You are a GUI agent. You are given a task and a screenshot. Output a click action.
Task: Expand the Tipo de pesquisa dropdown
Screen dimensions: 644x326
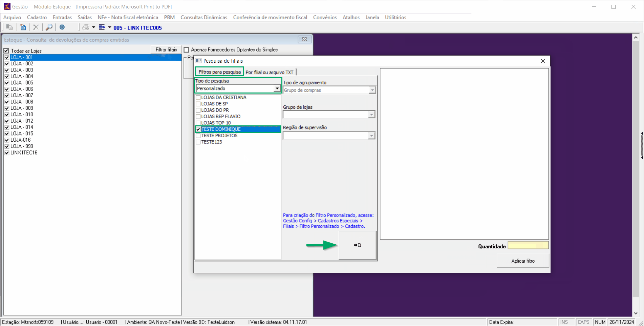point(277,88)
